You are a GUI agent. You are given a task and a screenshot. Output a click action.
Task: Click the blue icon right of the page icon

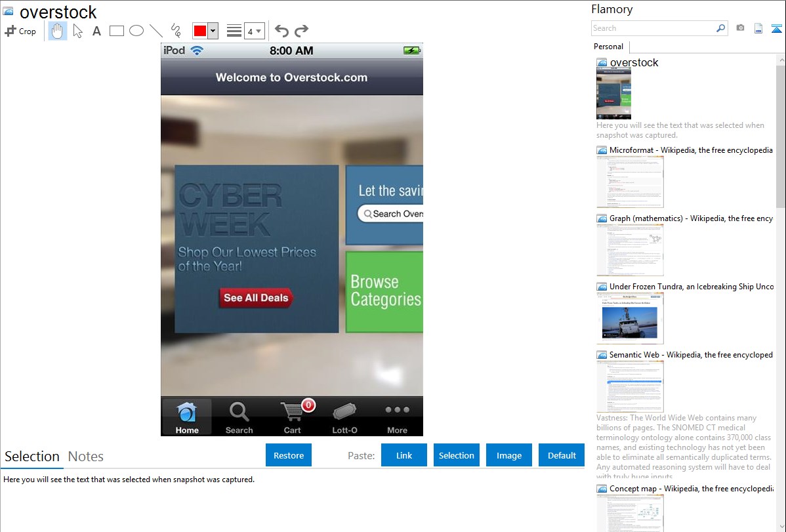pos(776,28)
